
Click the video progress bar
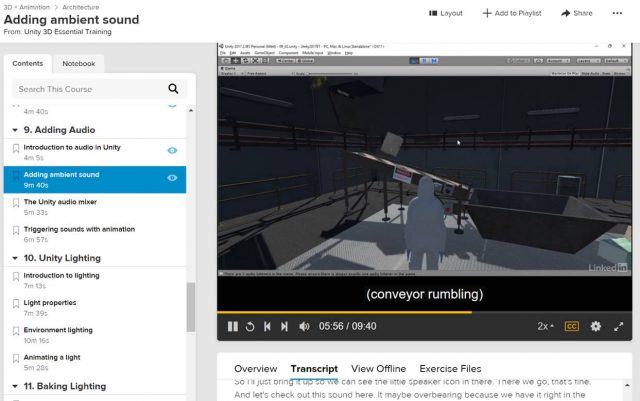pyautogui.click(x=424, y=312)
